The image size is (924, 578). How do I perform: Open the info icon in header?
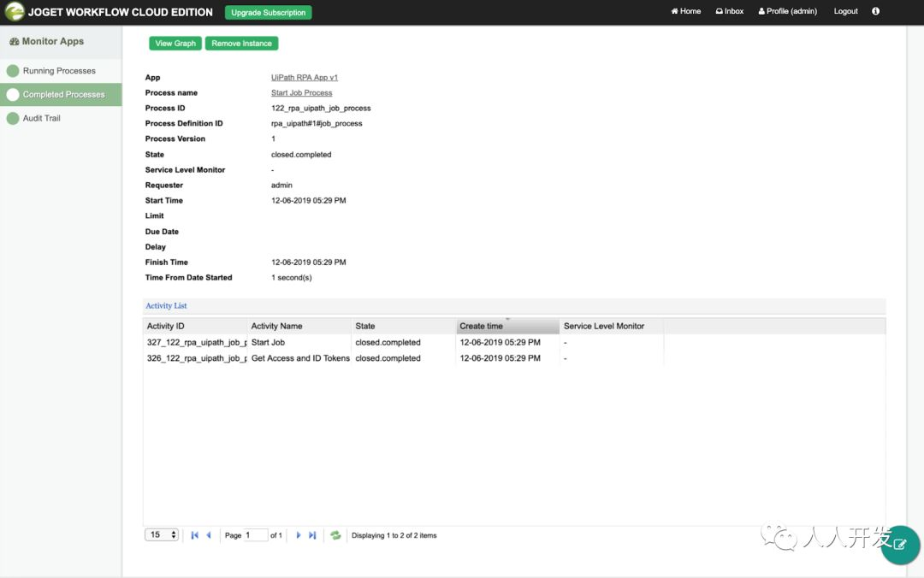pyautogui.click(x=876, y=11)
